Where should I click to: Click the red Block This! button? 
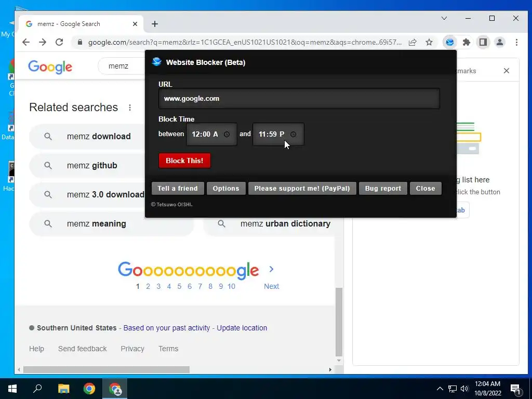184,161
